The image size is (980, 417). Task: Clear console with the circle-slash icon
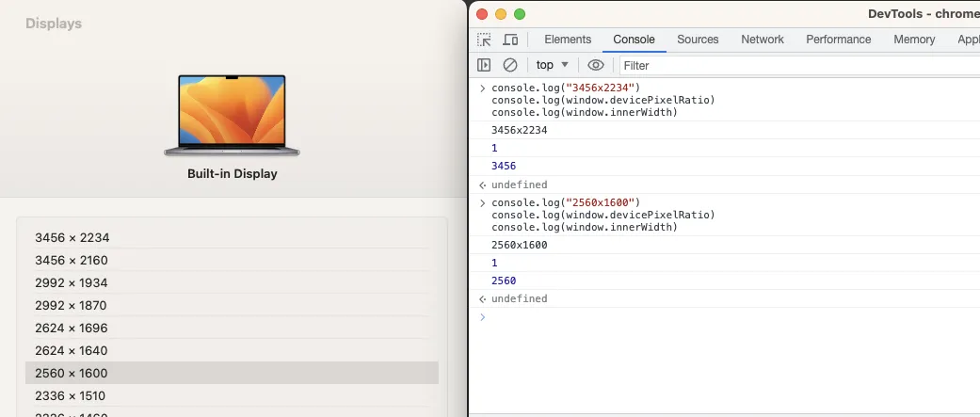click(x=510, y=65)
